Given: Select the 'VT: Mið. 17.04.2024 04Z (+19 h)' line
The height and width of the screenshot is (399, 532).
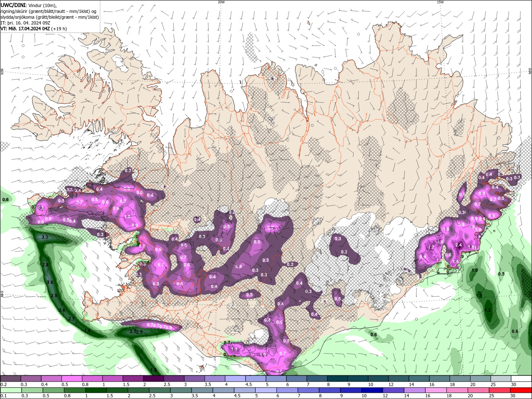Looking at the screenshot, I should pyautogui.click(x=34, y=29).
